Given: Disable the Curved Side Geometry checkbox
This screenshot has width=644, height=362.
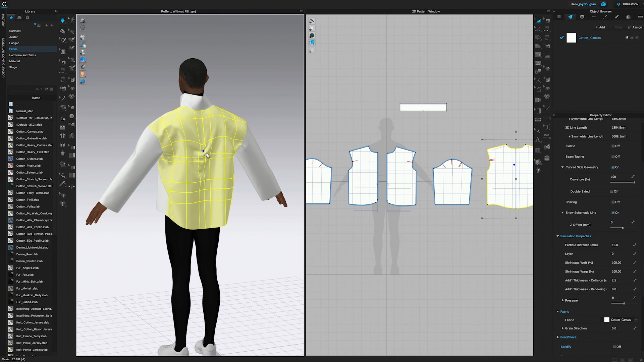Looking at the screenshot, I should click(612, 167).
